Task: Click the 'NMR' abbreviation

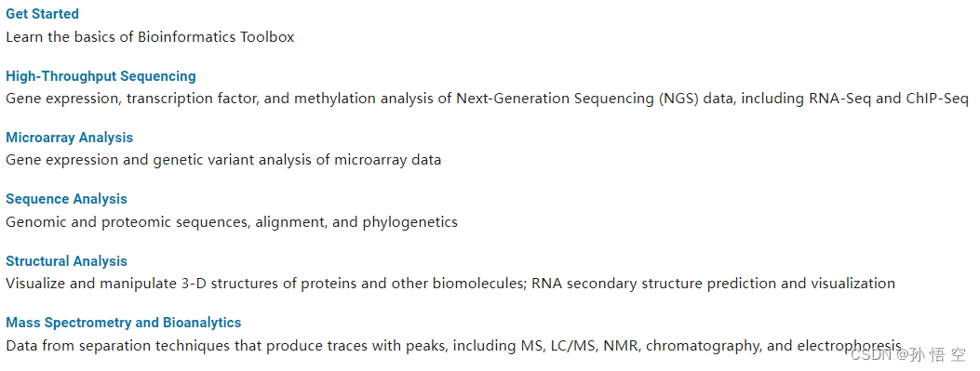Action: (622, 345)
